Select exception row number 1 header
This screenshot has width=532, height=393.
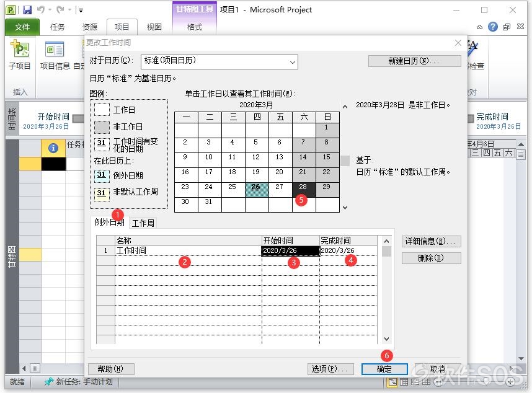point(105,250)
